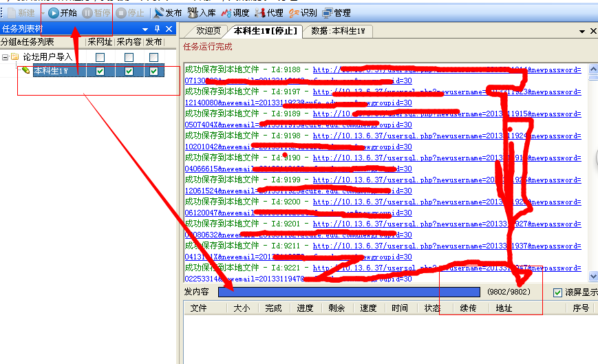Toggle the 滚屏显示 checkbox

[557, 292]
